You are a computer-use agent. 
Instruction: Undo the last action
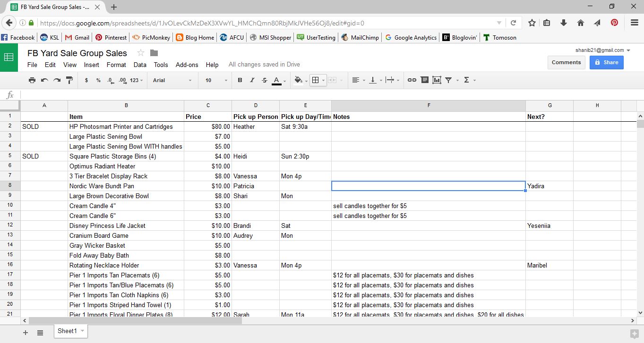[44, 80]
